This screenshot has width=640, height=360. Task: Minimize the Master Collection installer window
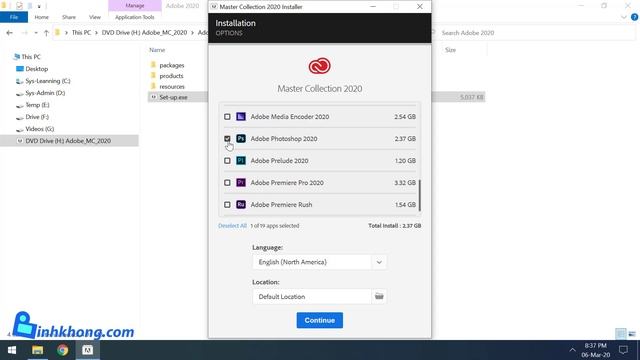tap(373, 7)
